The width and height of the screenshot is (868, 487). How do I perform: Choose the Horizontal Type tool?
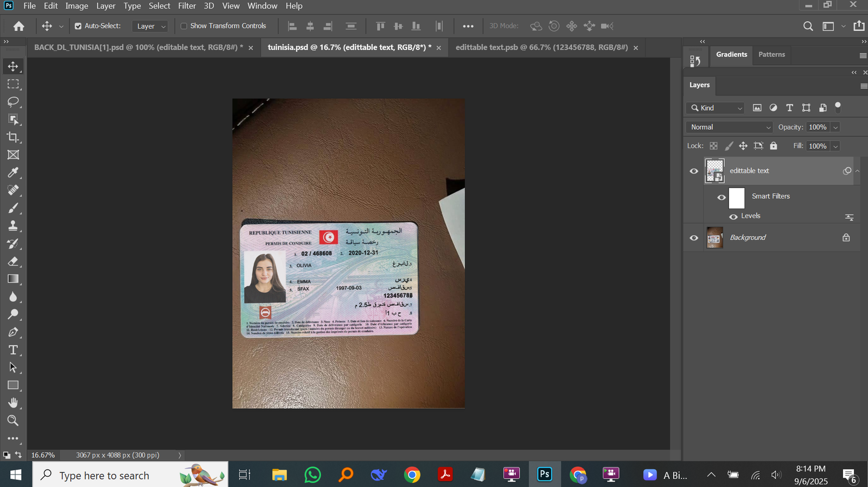(x=13, y=350)
